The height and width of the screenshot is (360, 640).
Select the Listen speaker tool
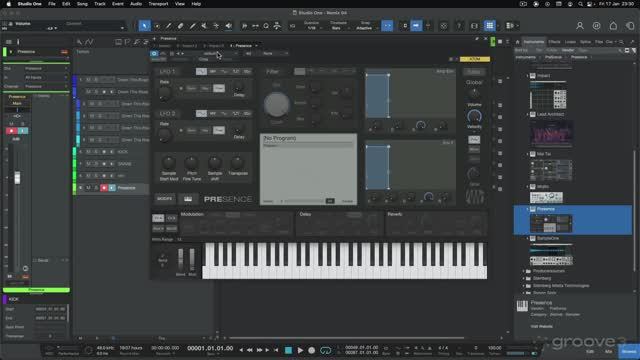pyautogui.click(x=229, y=26)
